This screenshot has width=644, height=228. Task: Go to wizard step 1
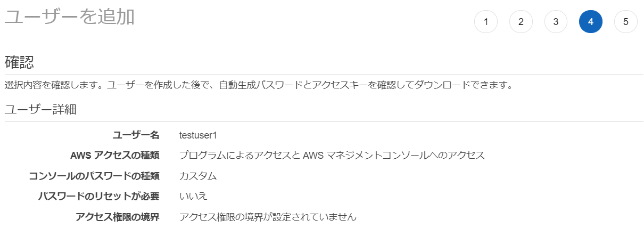click(x=485, y=22)
